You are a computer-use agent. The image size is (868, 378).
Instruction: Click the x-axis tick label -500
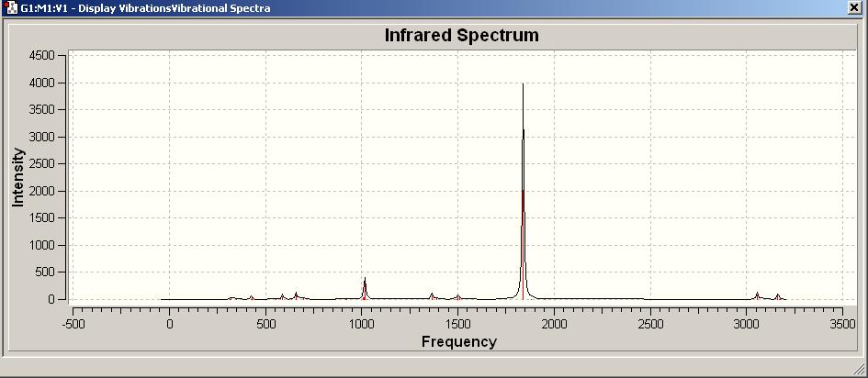coord(73,325)
